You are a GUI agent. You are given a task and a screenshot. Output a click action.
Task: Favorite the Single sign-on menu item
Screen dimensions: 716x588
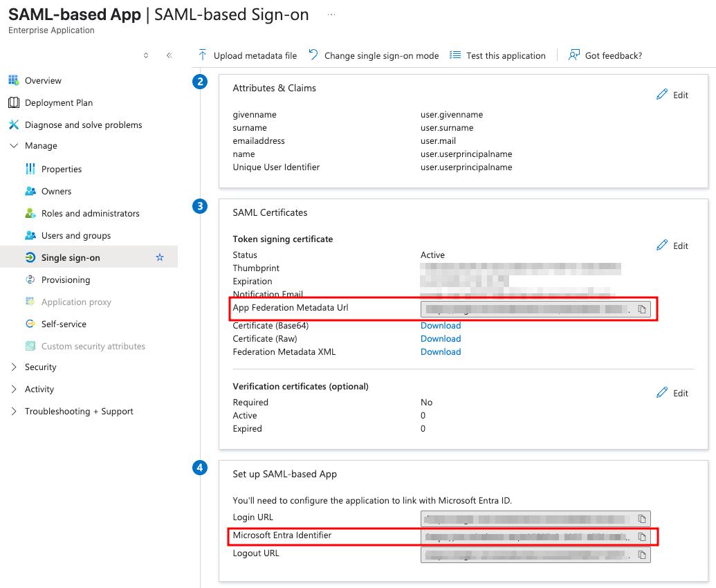pyautogui.click(x=160, y=257)
